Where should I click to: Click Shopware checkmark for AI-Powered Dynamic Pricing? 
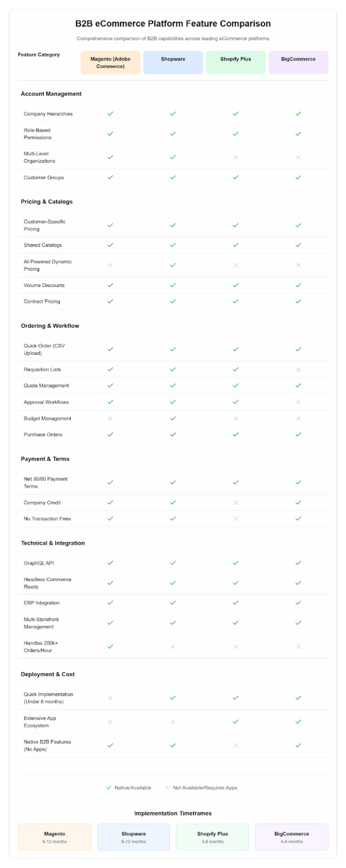(x=173, y=265)
